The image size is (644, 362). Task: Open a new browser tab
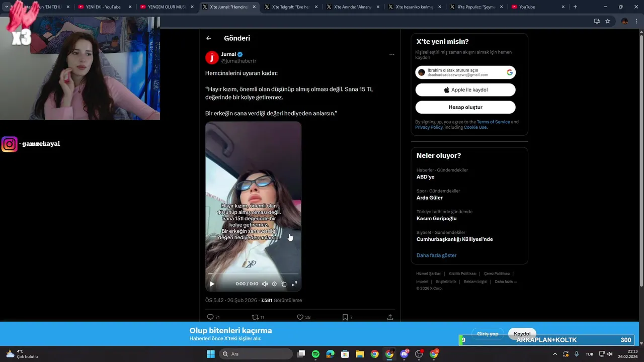(x=575, y=7)
